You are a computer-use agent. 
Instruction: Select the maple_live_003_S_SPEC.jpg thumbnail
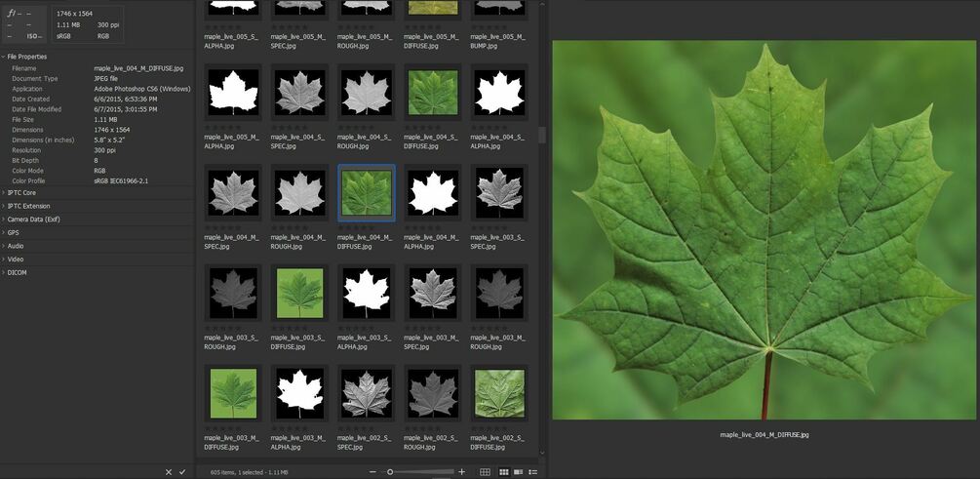499,193
